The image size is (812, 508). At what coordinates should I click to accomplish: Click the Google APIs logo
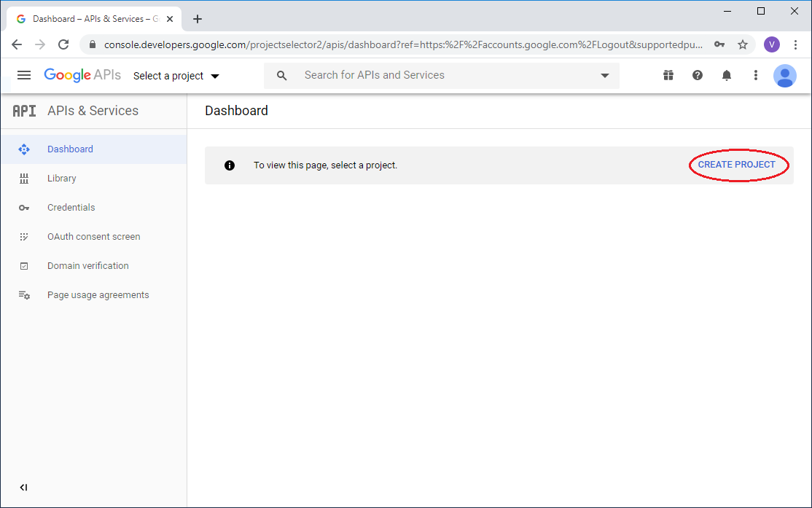click(82, 76)
